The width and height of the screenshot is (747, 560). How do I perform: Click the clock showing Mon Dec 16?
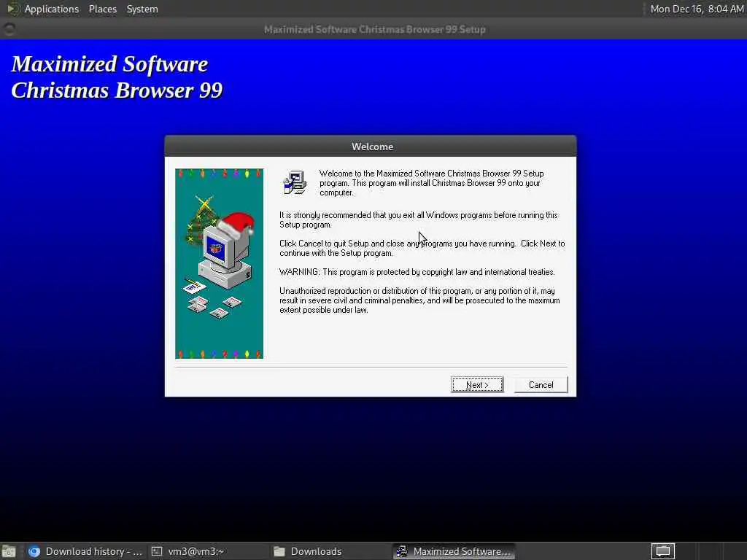click(x=697, y=9)
